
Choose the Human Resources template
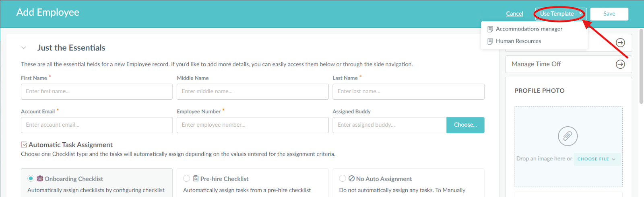(x=518, y=41)
